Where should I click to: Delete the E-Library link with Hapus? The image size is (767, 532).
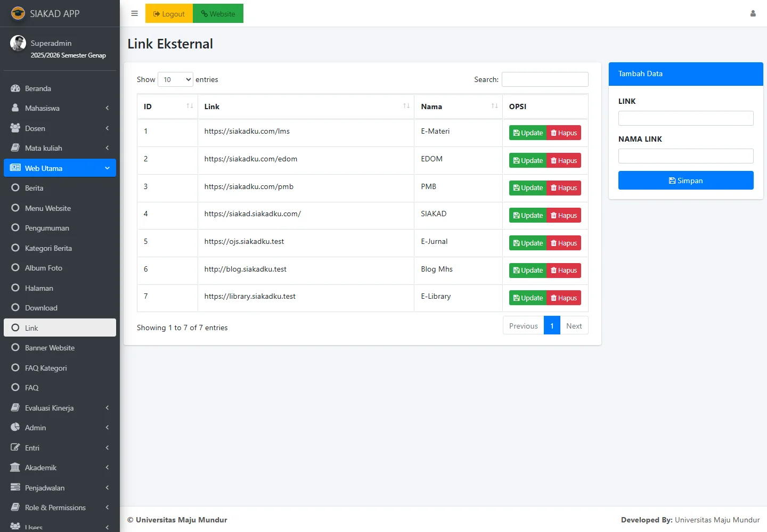coord(564,298)
